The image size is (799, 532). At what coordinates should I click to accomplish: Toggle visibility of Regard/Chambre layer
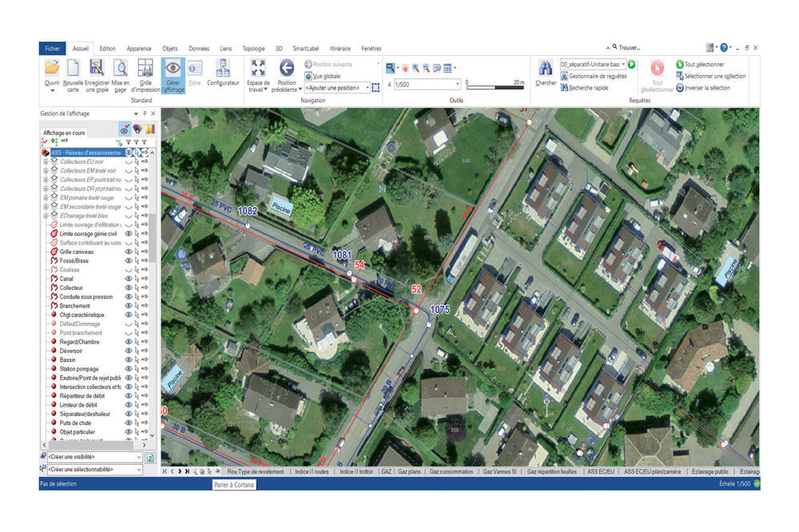[x=129, y=342]
